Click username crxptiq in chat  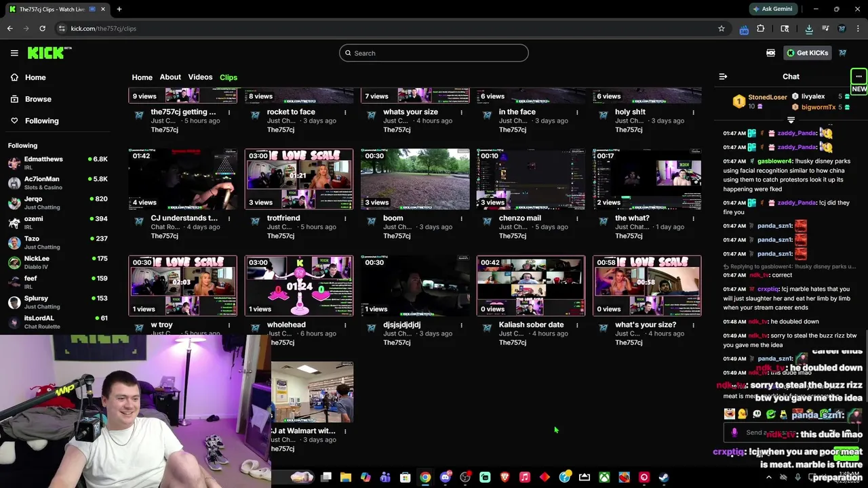click(768, 289)
